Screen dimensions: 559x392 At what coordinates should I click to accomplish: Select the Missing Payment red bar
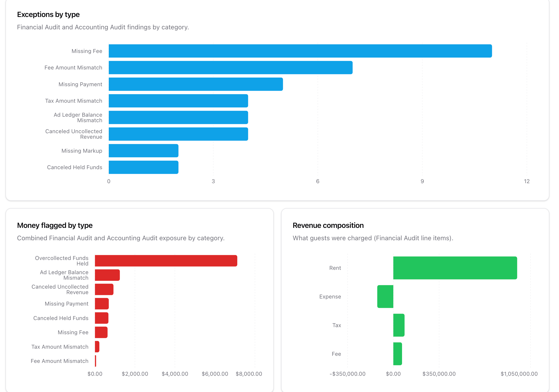[102, 304]
